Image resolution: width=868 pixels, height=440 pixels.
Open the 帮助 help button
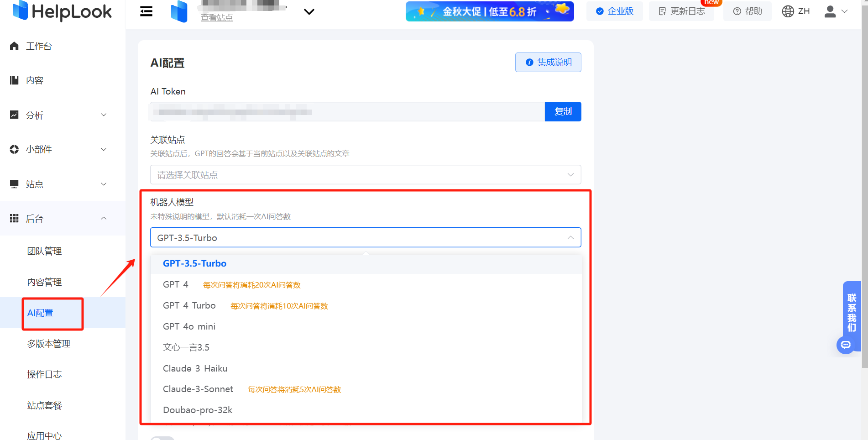(748, 11)
